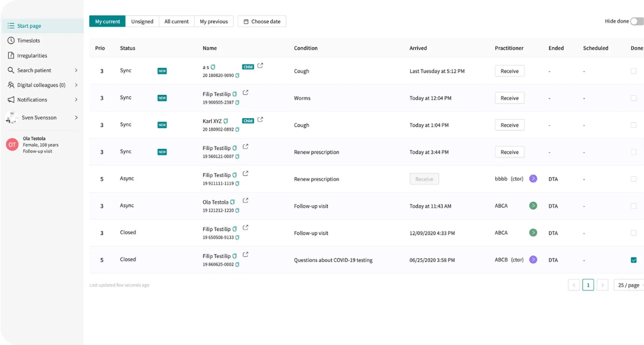Screen dimensions: 644x345
Task: Copy ID number 19 900505-2387
Action: click(x=237, y=102)
